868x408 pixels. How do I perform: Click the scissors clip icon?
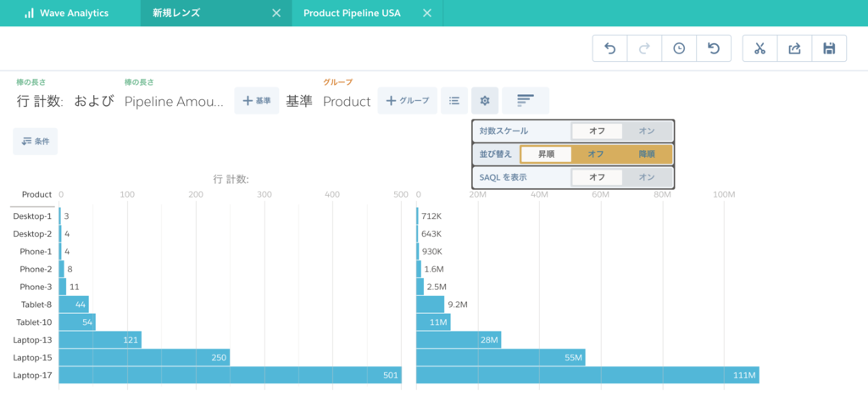pyautogui.click(x=759, y=48)
